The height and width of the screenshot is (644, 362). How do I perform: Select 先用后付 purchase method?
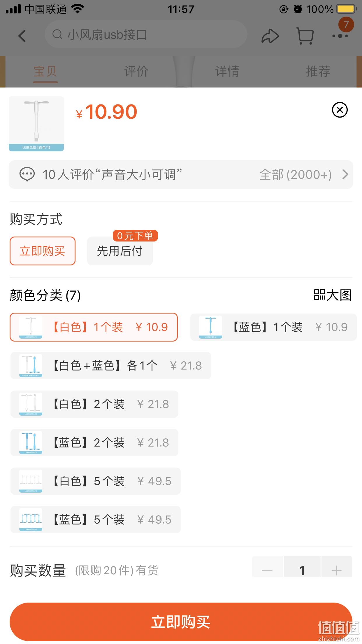[x=120, y=251]
